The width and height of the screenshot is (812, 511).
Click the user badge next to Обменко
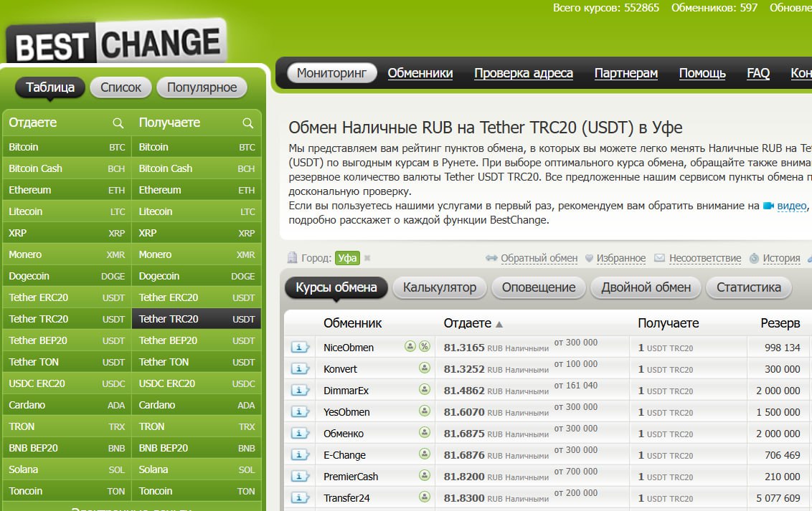click(425, 432)
